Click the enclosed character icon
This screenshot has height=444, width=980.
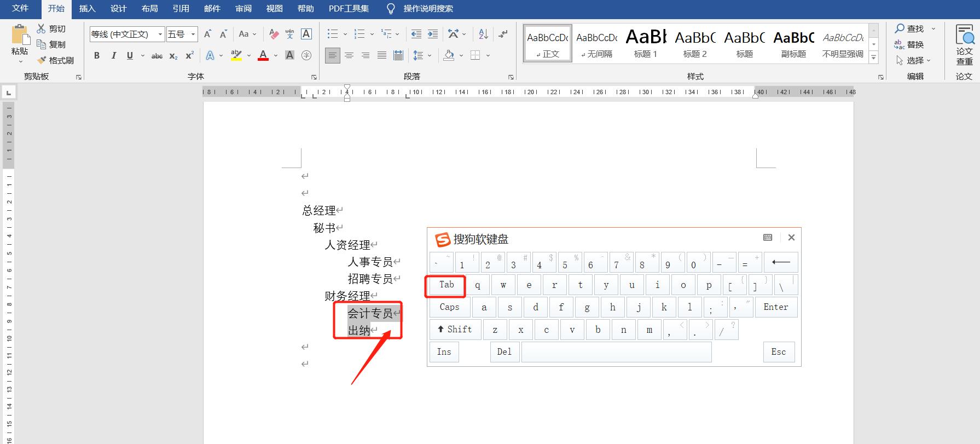click(306, 55)
